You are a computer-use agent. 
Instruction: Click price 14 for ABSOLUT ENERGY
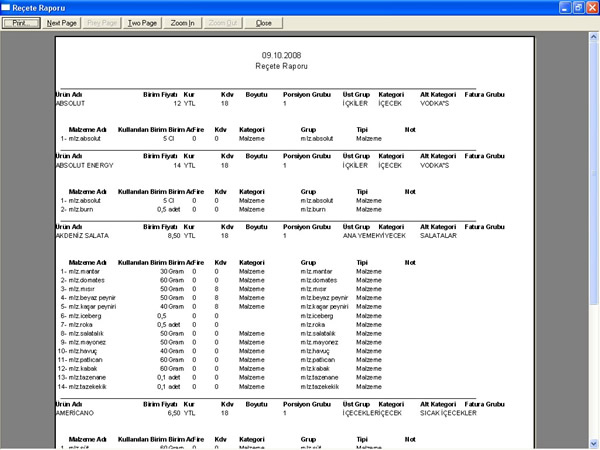[x=176, y=166]
